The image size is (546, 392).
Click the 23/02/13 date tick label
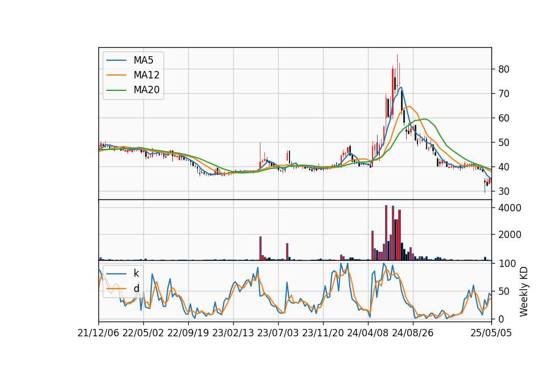[233, 333]
